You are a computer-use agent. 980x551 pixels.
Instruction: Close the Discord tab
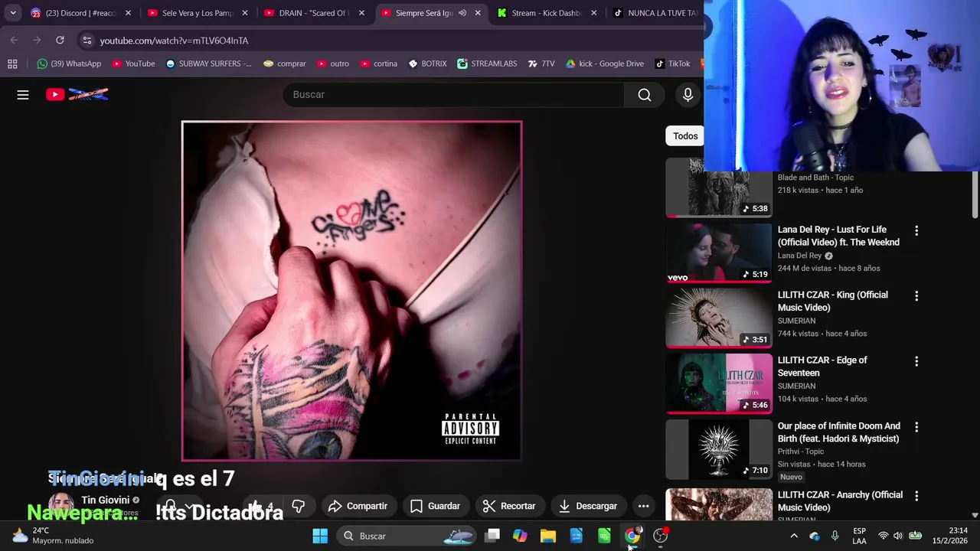tap(128, 13)
